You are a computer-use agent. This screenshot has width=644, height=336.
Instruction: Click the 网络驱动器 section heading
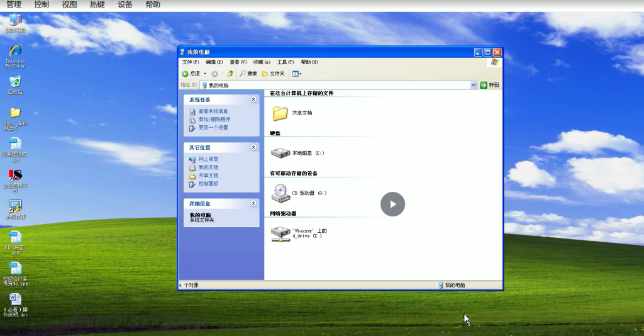click(283, 213)
